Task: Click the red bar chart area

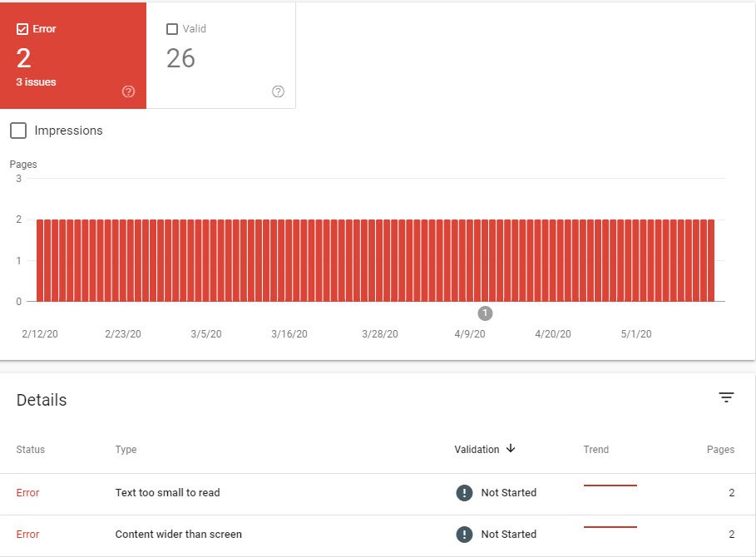Action: pyautogui.click(x=375, y=261)
